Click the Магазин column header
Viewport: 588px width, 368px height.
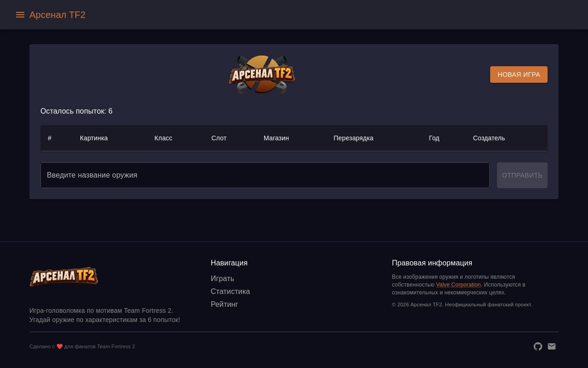click(276, 138)
